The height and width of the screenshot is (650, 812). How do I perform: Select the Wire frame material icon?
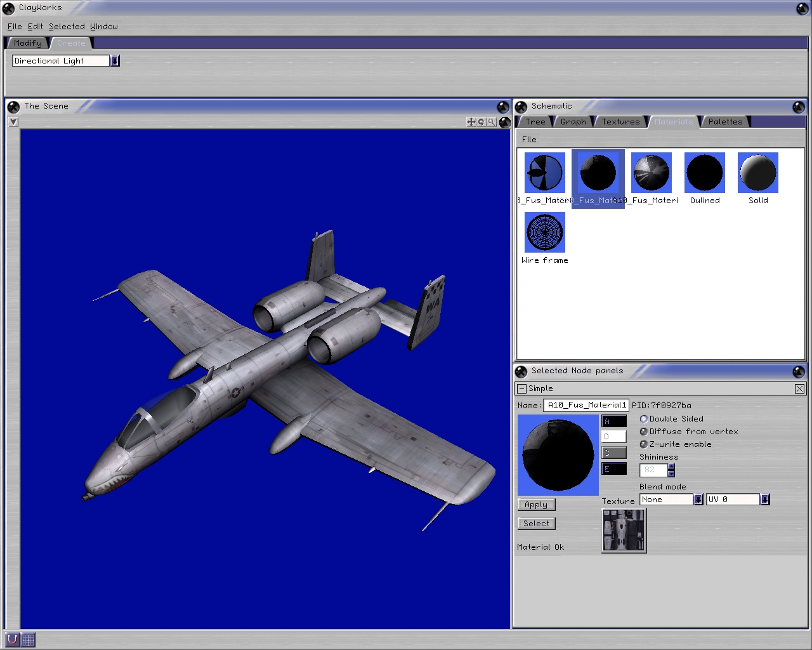[x=544, y=232]
